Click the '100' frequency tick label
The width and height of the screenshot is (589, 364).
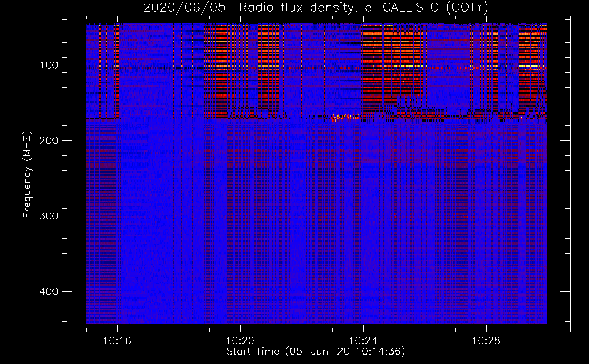pyautogui.click(x=49, y=65)
